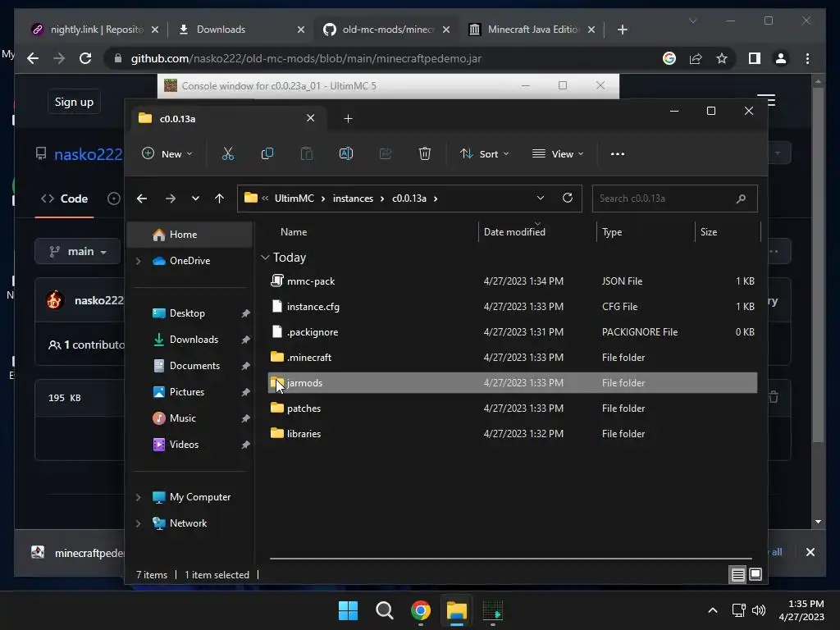This screenshot has width=840, height=630.
Task: Select the instance.cfg file
Action: click(x=512, y=307)
